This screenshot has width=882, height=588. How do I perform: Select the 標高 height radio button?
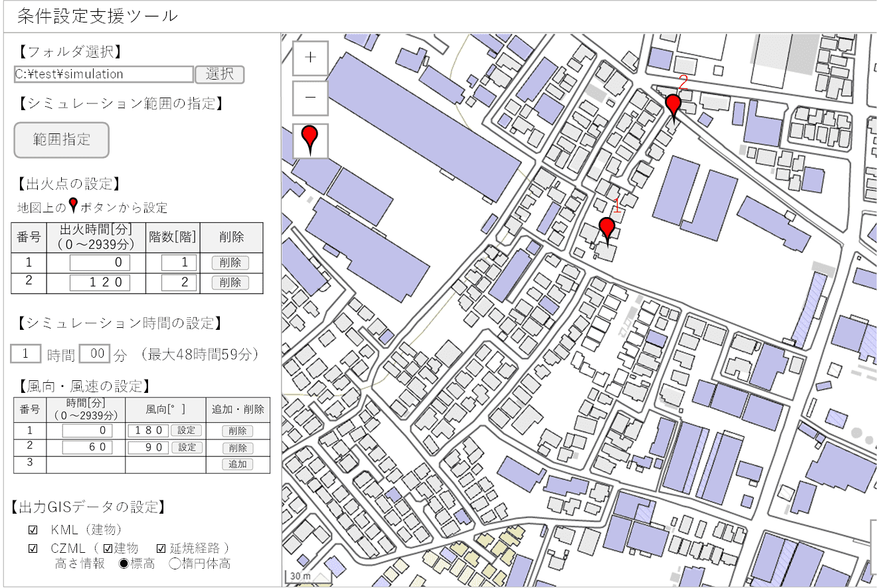124,564
